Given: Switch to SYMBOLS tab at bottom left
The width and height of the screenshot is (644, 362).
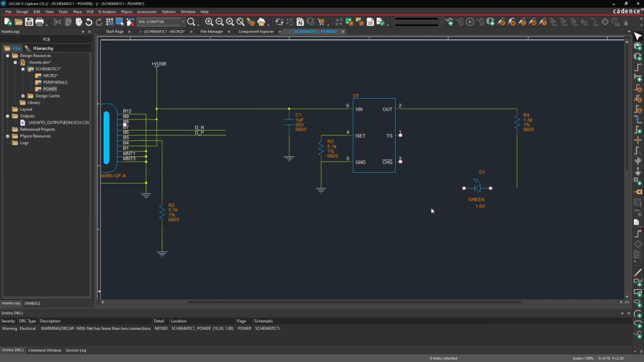Looking at the screenshot, I should pos(32,304).
